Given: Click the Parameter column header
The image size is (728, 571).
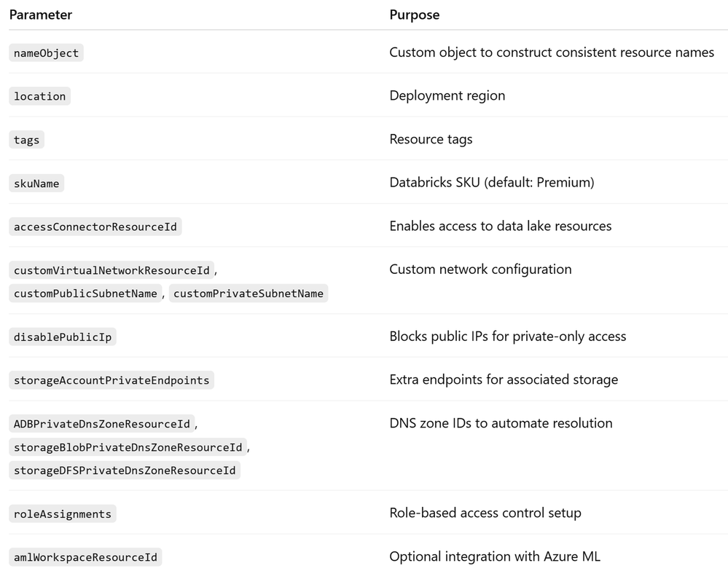Looking at the screenshot, I should [x=40, y=15].
